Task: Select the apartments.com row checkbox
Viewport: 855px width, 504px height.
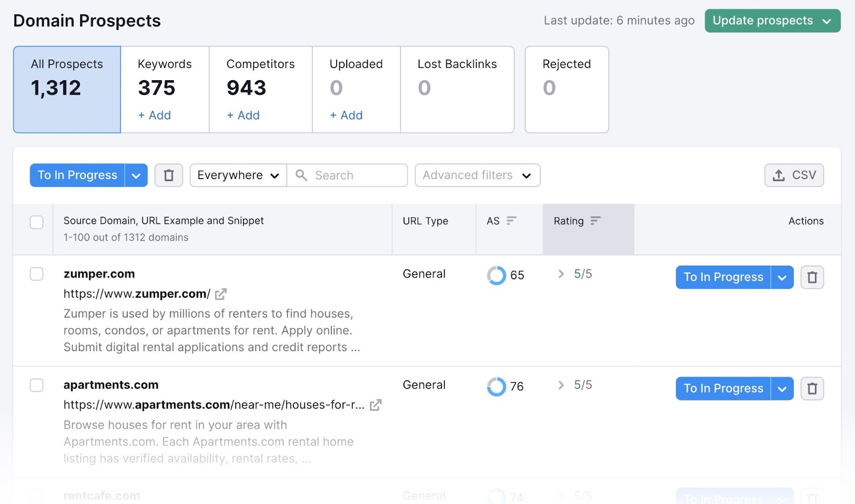Action: click(x=36, y=385)
